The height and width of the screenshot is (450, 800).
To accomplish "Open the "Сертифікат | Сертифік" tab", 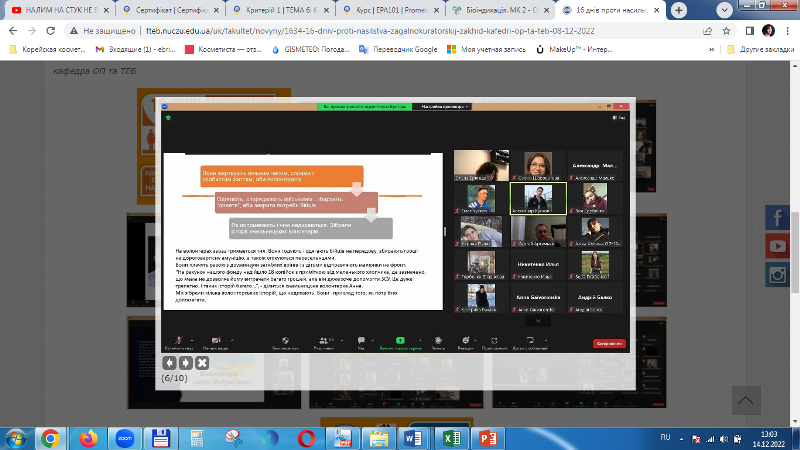I will click(171, 10).
